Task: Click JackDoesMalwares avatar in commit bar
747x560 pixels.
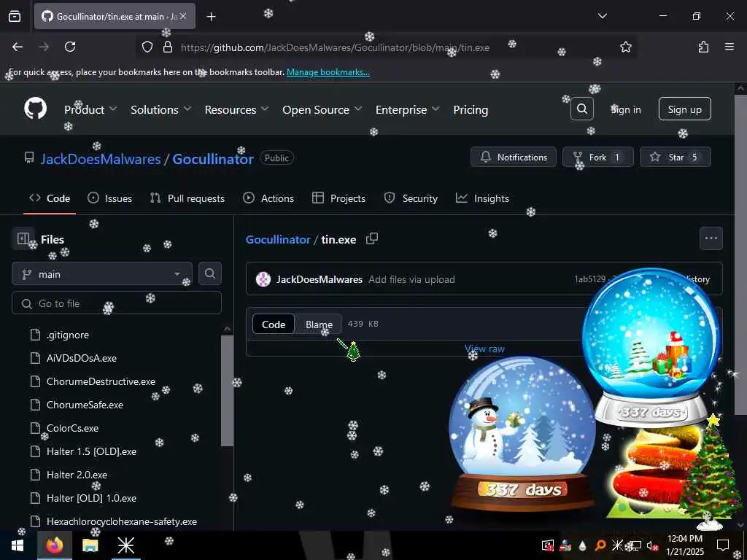Action: click(263, 279)
